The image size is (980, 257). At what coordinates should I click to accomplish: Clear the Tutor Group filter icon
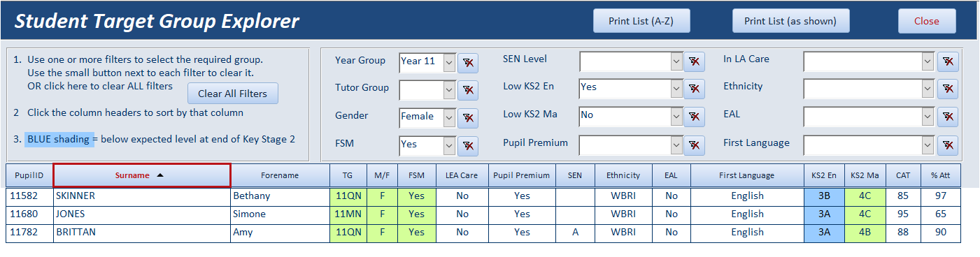point(467,90)
